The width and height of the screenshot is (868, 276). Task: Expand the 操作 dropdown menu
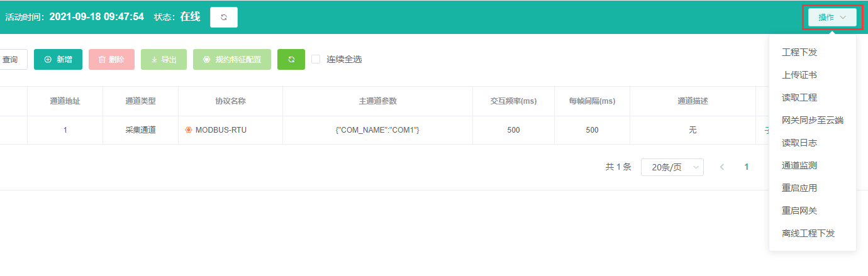832,18
